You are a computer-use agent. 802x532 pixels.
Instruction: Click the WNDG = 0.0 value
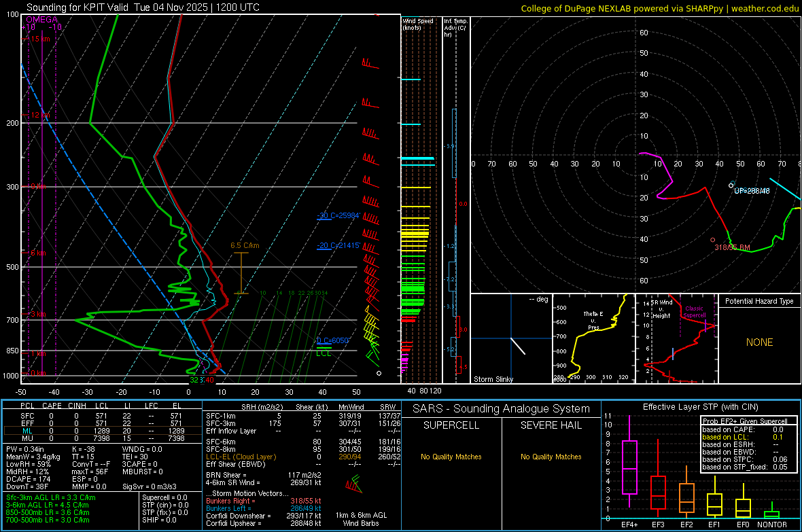pos(142,449)
